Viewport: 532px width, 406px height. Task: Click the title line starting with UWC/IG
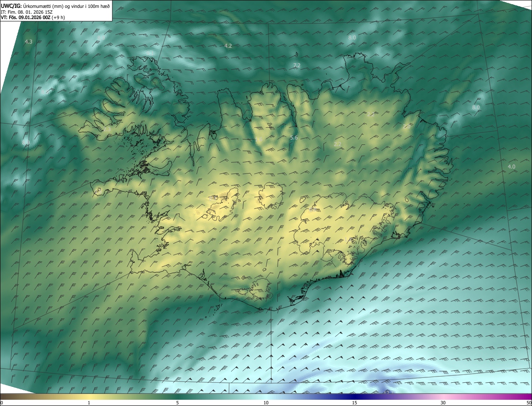pos(55,5)
